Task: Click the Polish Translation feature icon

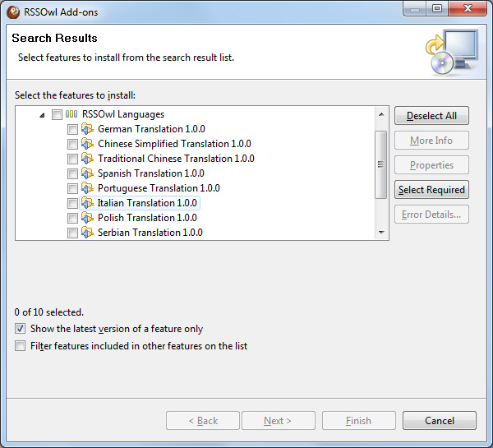Action: pos(87,218)
